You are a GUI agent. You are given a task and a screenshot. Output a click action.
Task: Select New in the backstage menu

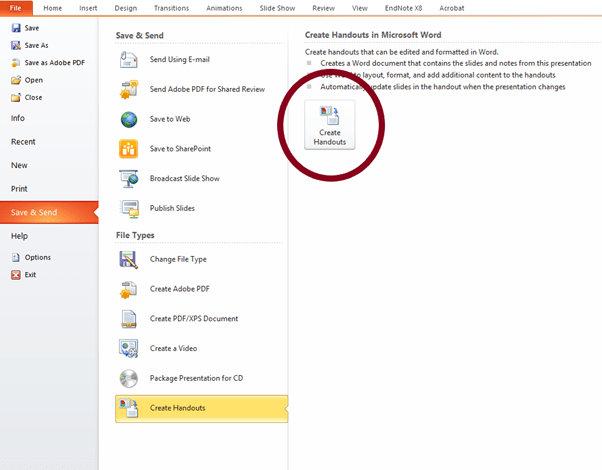coord(49,165)
